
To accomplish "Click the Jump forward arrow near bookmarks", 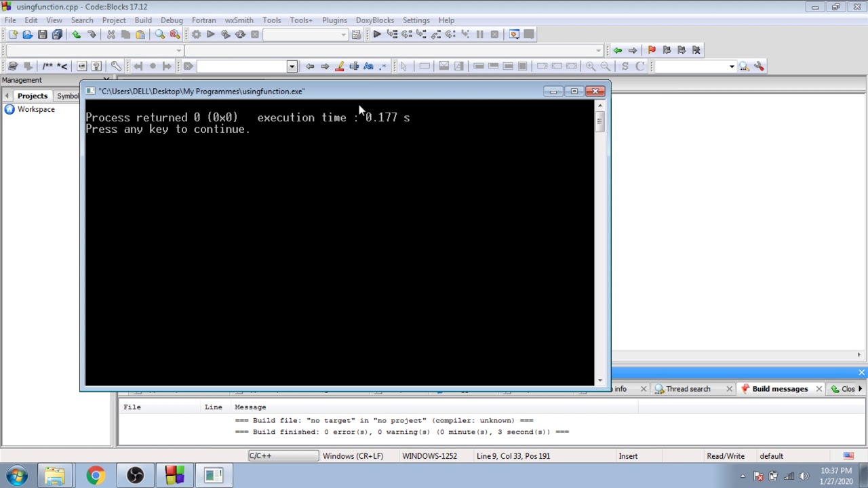I will click(633, 50).
